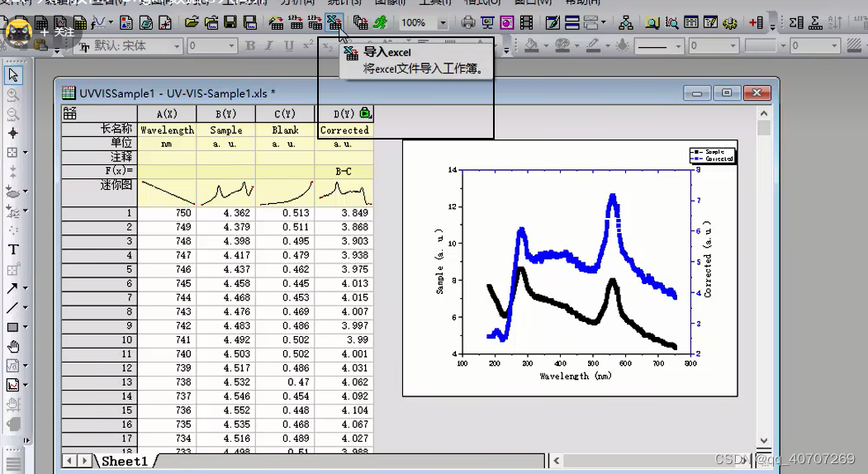The height and width of the screenshot is (474, 868).
Task: Select the Pointer tool in left toolbar
Action: (x=12, y=75)
